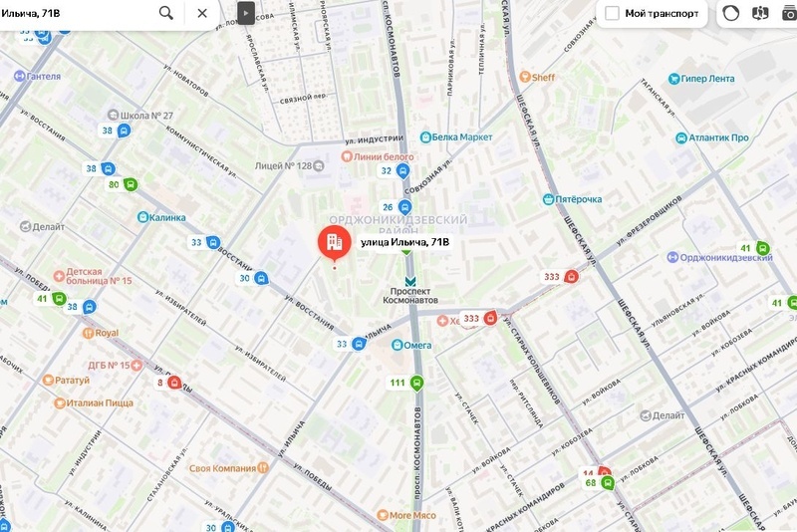This screenshot has width=797, height=532.
Task: Click the Проспект Космонавтов metro station icon
Action: tap(410, 281)
